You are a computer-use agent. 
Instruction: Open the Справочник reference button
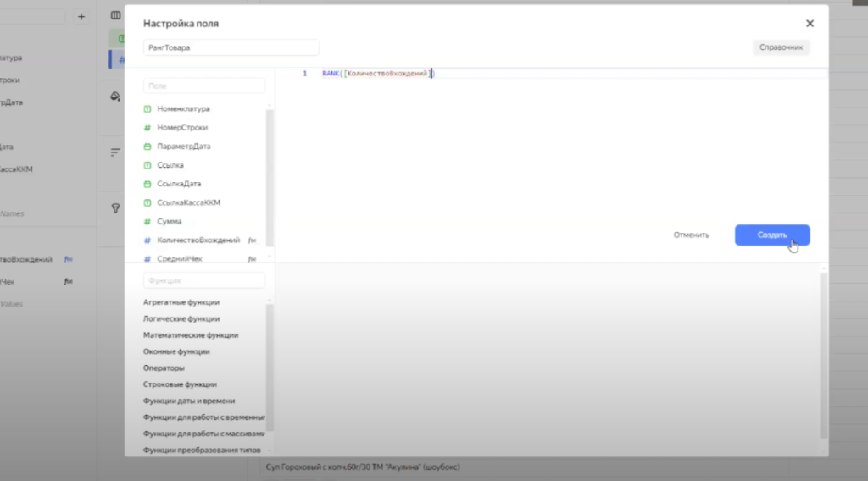coord(781,48)
